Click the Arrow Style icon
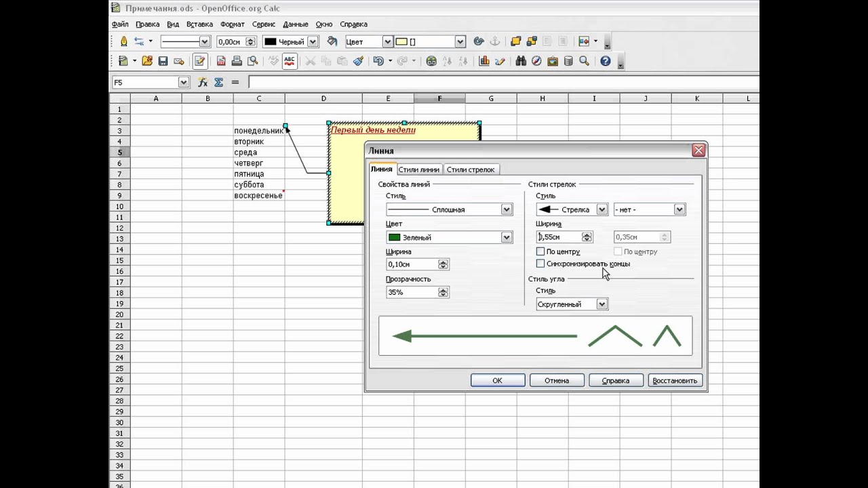868x488 pixels. coord(139,41)
